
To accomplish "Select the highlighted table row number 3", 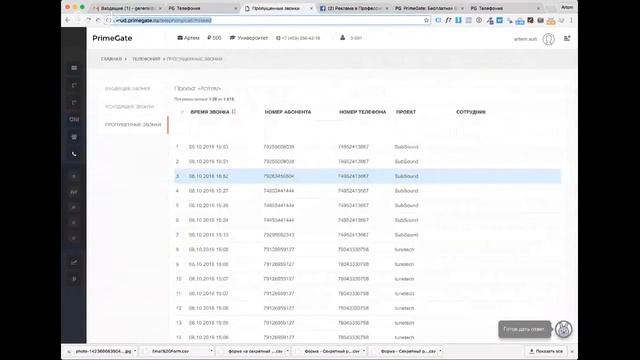I will 368,176.
